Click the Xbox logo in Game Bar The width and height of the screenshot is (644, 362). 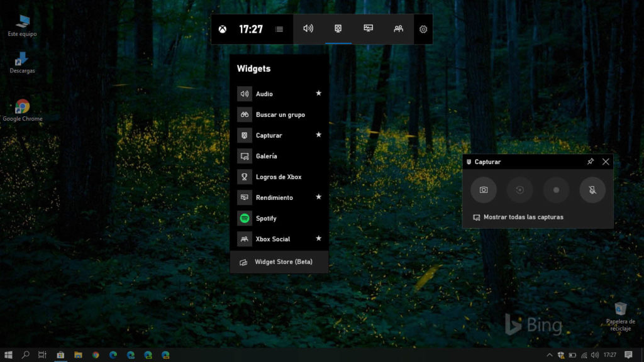point(223,29)
